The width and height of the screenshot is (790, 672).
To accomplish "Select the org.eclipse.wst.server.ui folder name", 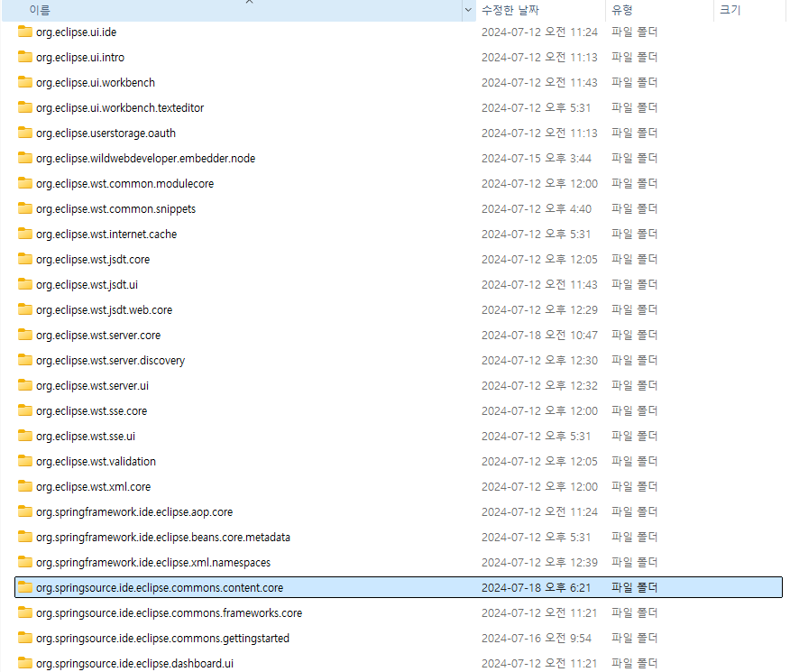I will click(x=92, y=386).
